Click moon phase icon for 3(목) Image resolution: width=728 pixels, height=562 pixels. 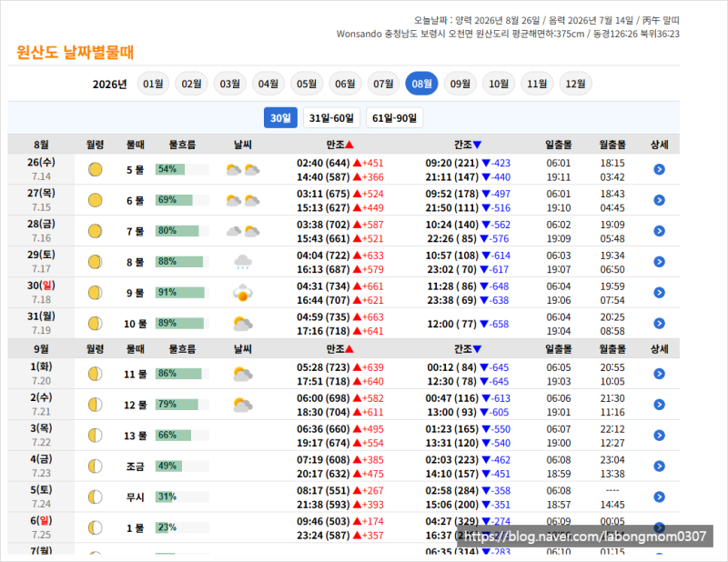pyautogui.click(x=96, y=435)
